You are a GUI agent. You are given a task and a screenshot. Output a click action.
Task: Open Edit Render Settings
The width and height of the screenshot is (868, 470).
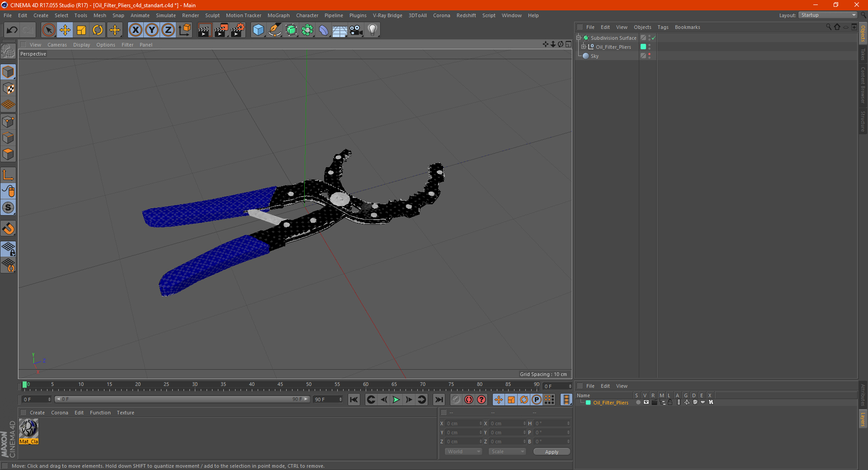point(238,30)
